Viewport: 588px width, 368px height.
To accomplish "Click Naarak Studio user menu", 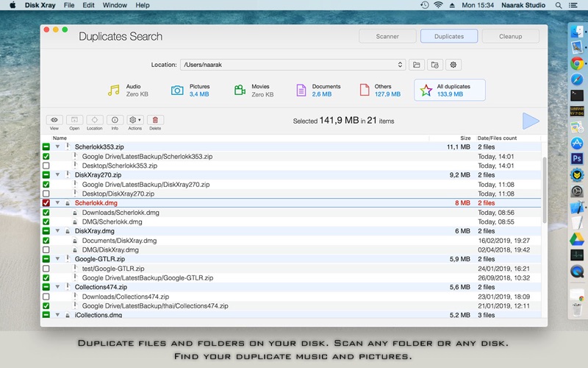I will [x=523, y=5].
